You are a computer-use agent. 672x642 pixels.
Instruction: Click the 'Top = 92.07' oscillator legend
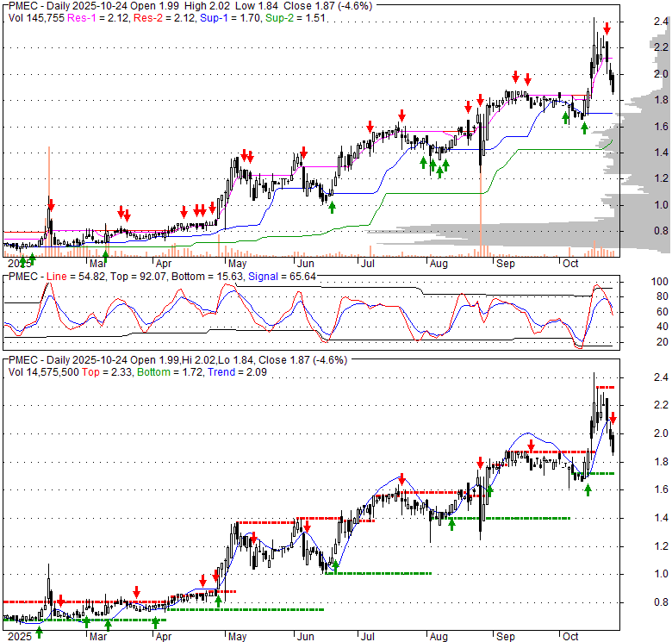click(x=138, y=277)
